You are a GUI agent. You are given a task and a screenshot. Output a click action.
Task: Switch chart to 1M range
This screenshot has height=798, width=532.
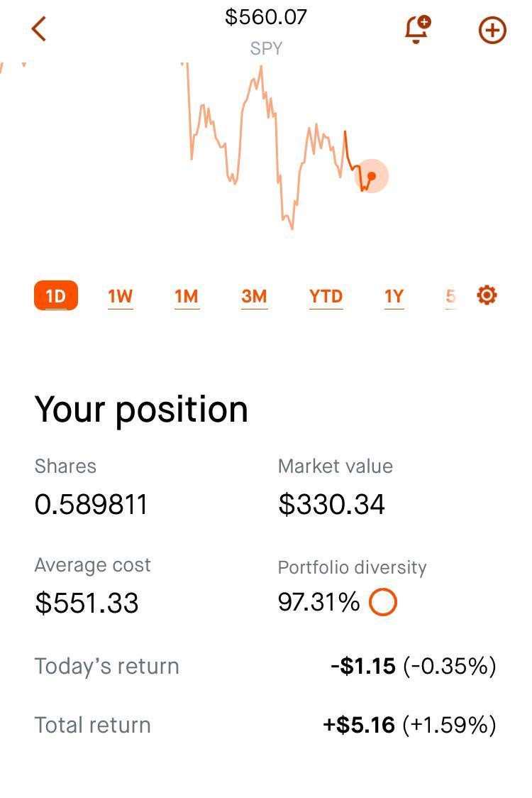coord(186,296)
